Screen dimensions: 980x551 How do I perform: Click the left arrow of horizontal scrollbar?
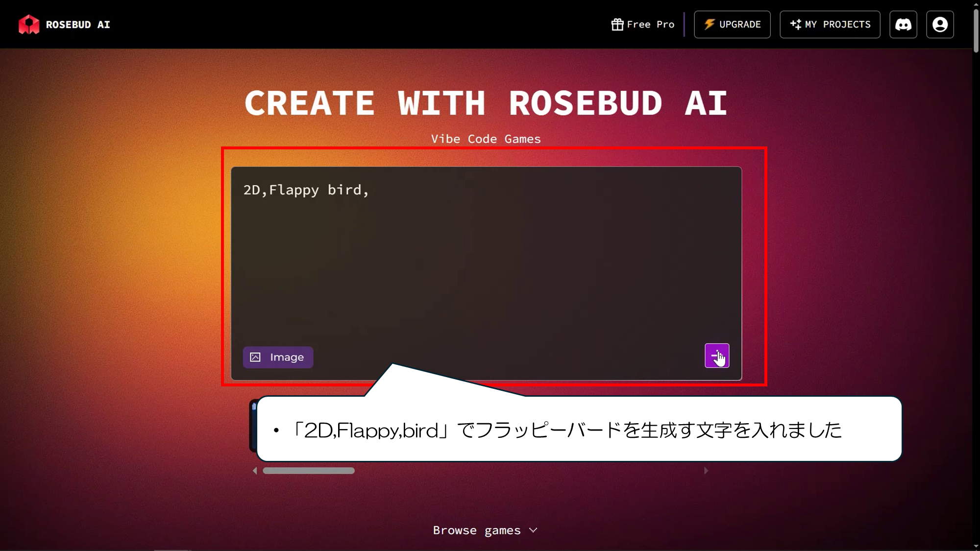click(x=255, y=471)
